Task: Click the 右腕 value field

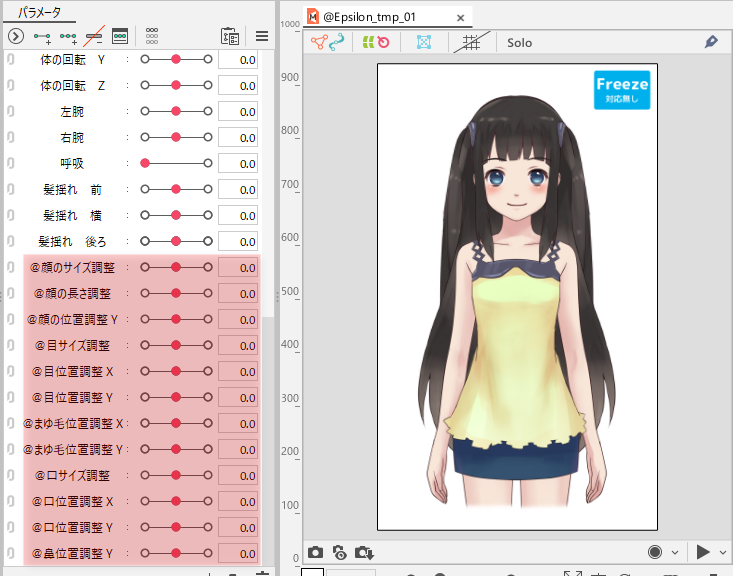Action: click(x=238, y=137)
